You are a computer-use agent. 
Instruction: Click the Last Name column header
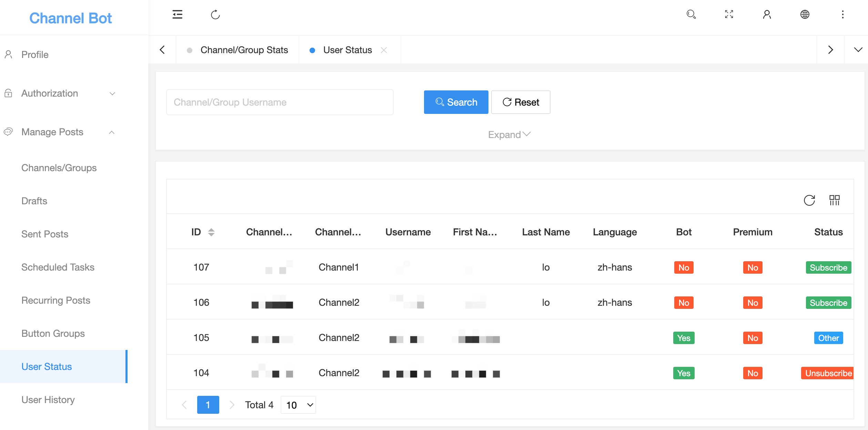coord(546,232)
